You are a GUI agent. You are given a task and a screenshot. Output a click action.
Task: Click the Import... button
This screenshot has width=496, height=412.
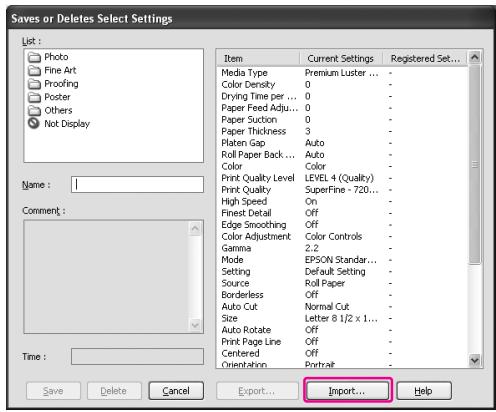(347, 390)
